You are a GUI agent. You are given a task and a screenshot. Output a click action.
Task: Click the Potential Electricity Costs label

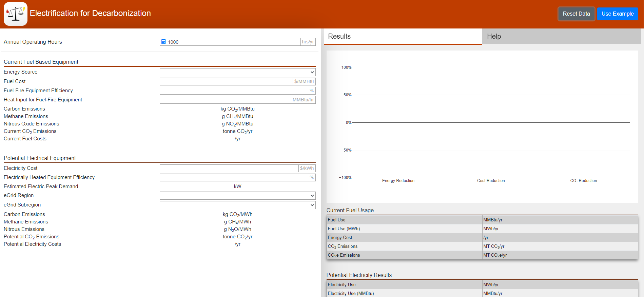tap(33, 244)
